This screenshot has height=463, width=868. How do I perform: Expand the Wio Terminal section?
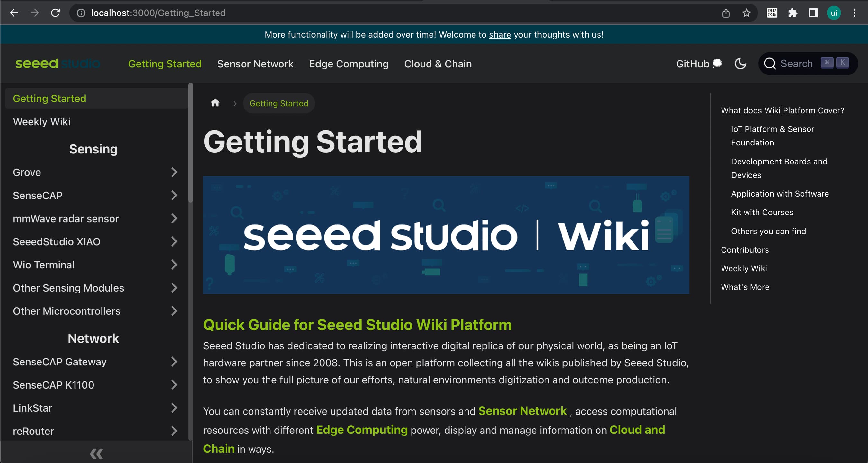(174, 265)
